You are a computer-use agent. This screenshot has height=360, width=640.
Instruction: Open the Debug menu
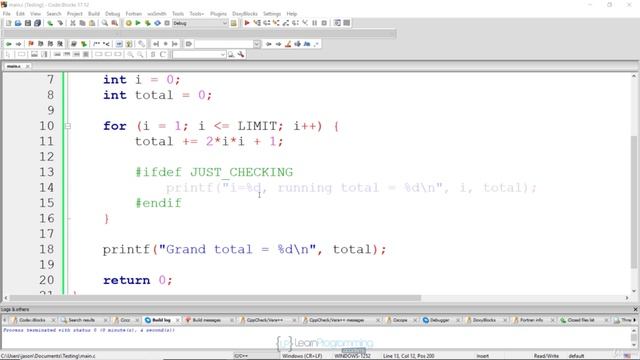(112, 14)
